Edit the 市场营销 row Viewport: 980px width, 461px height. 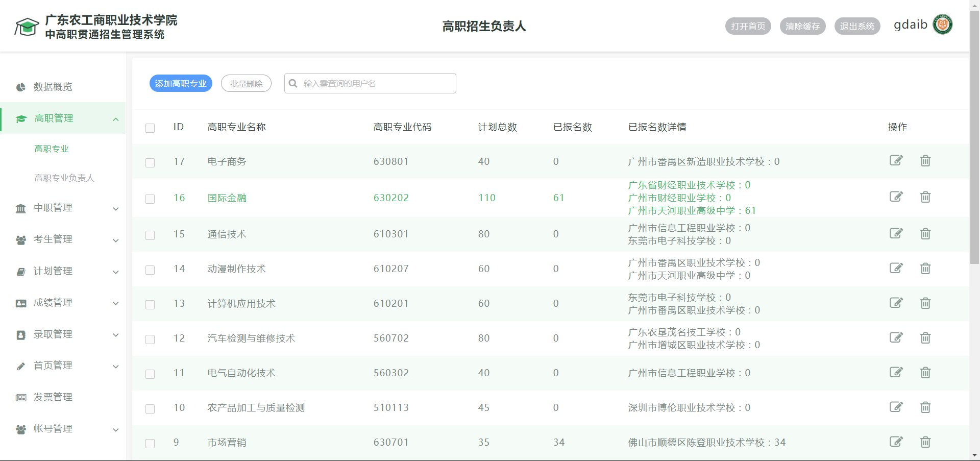[x=896, y=442]
